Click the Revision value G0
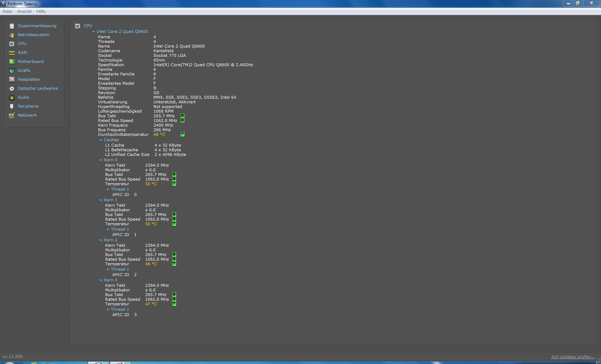Screen dimensions: 601x364 click(156, 93)
